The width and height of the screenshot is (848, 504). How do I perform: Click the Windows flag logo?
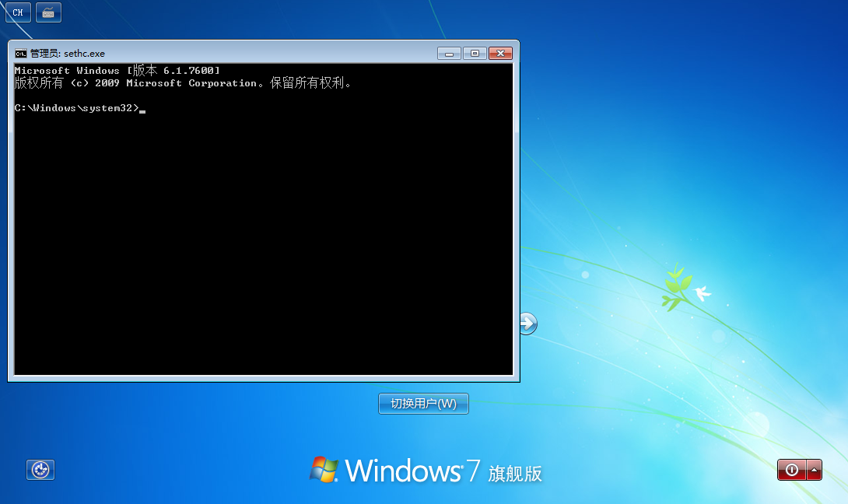click(324, 470)
